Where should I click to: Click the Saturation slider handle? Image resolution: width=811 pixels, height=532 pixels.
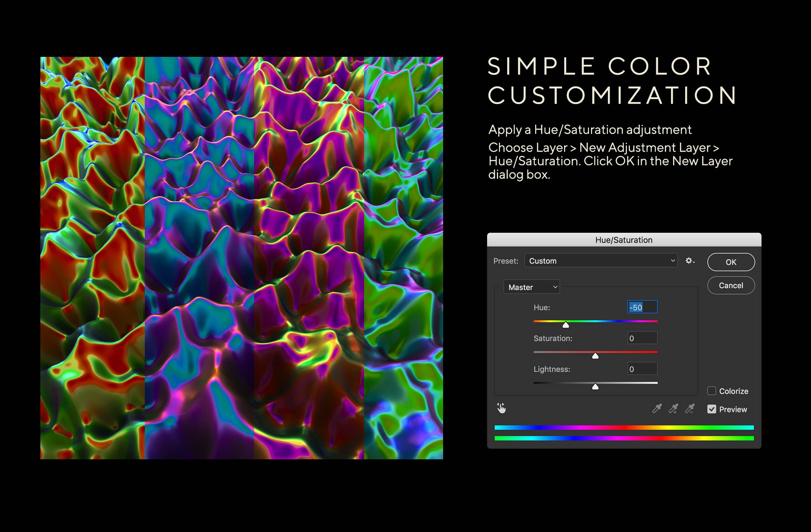(x=595, y=356)
